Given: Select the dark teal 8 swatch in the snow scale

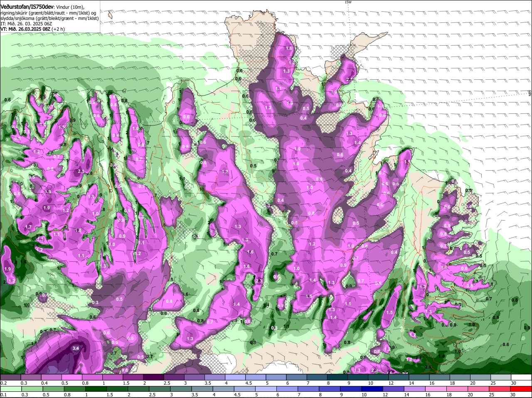Looking at the screenshot, I should point(337,377).
